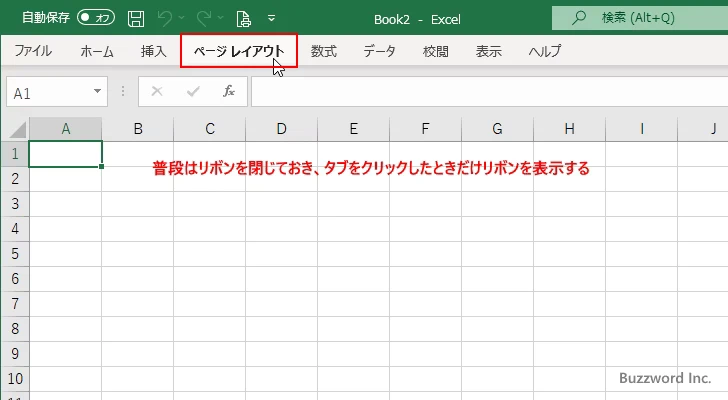
Task: Open the ヘルプ tab
Action: click(x=545, y=51)
